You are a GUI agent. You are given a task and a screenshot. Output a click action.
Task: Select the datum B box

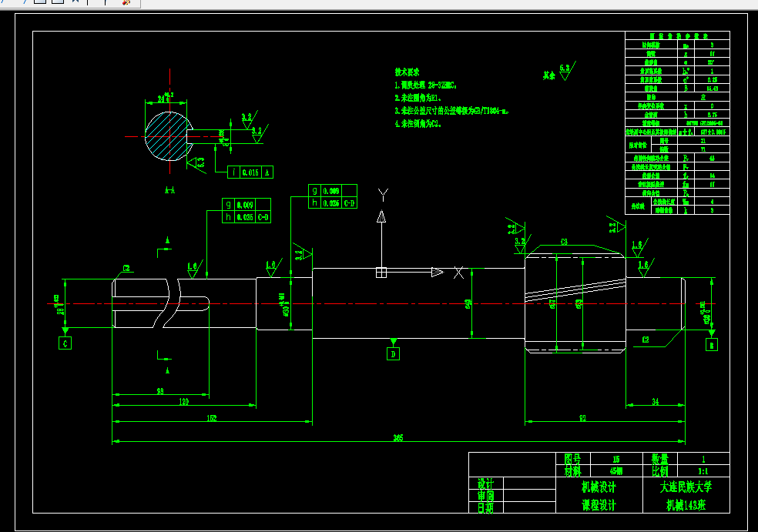(711, 345)
